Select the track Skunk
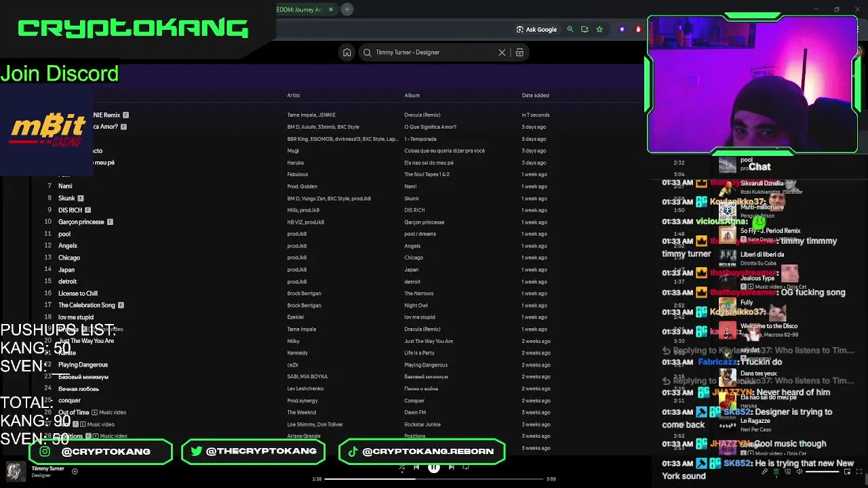868x488 pixels. (x=66, y=199)
